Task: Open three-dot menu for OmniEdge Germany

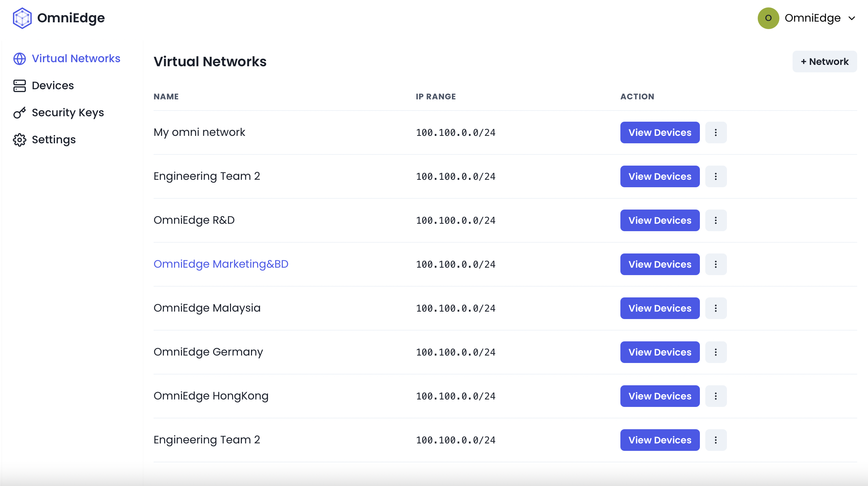Action: (716, 352)
